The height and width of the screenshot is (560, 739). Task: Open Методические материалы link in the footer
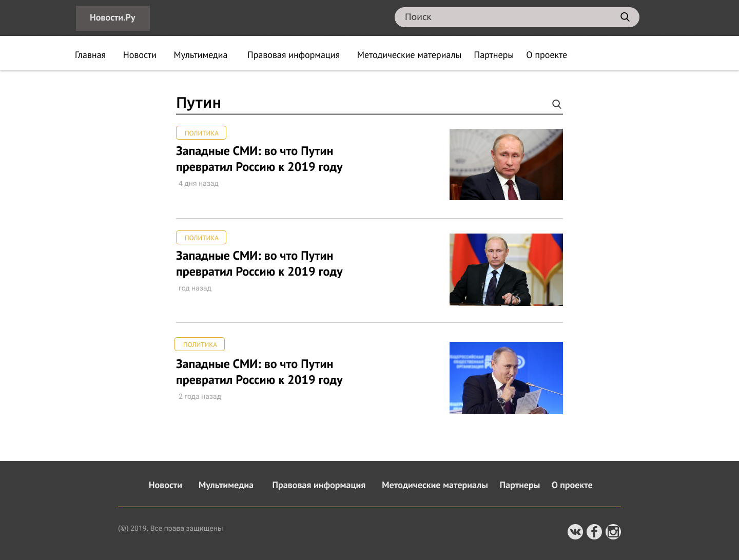pos(435,485)
